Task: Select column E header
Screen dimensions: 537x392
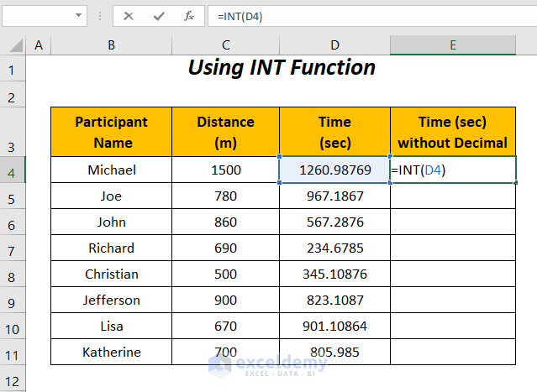Action: coord(452,45)
